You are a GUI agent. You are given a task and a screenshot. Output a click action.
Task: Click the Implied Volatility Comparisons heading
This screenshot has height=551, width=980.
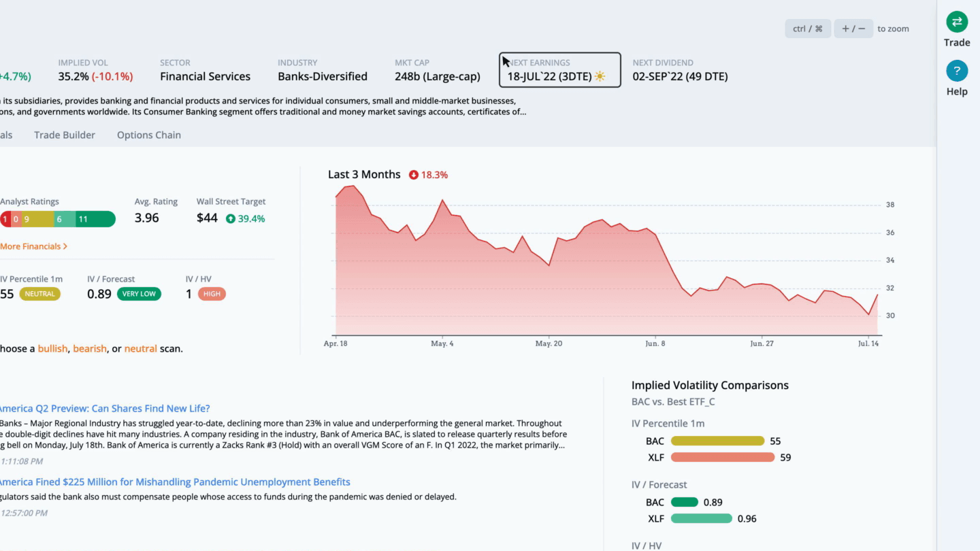[710, 385]
